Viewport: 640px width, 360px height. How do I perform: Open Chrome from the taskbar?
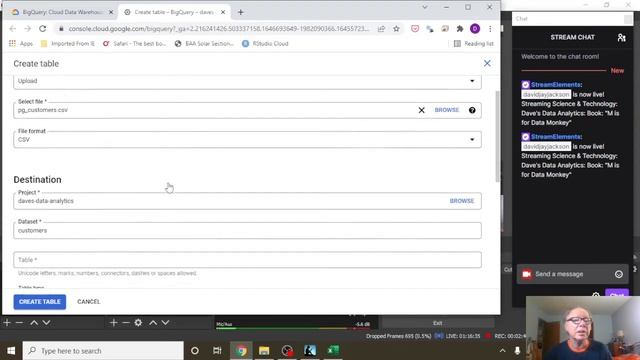[x=241, y=351]
